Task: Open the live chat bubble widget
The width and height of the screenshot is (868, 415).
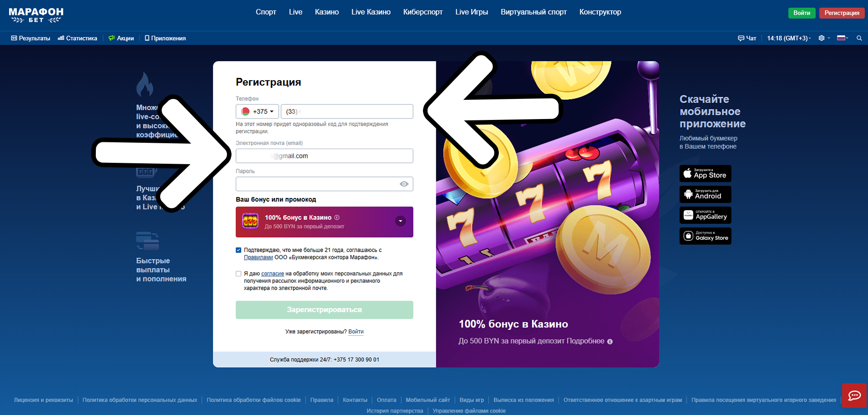Action: click(854, 395)
